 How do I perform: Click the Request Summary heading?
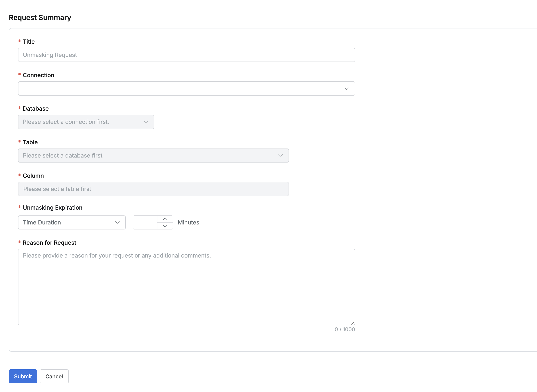pyautogui.click(x=40, y=18)
